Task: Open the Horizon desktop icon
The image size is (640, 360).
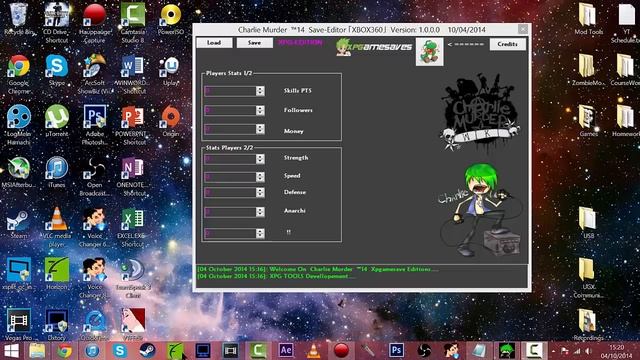Action: (x=57, y=273)
